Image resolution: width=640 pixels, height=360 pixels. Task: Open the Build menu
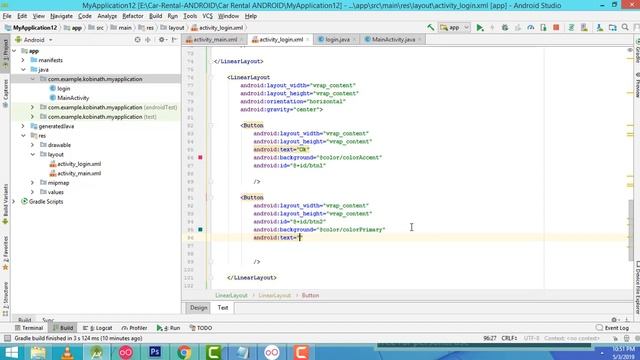point(156,16)
